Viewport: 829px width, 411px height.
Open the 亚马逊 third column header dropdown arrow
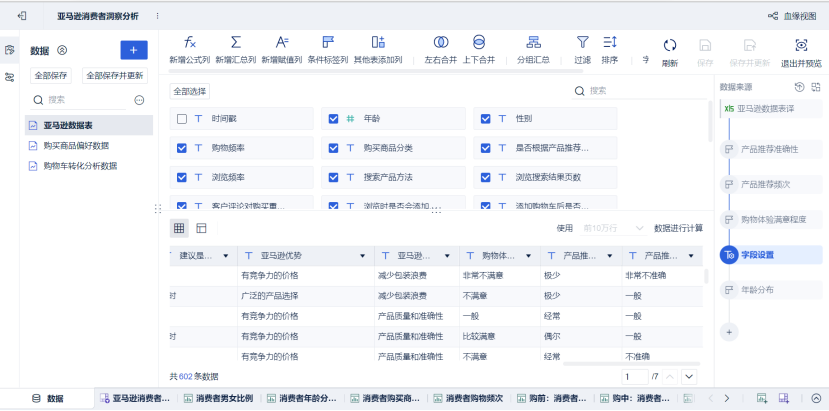click(x=447, y=256)
